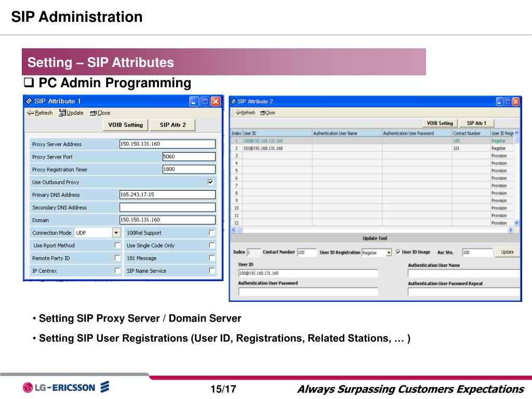Click Authentication User Name input field
Screen dimensions: 532x399
pyautogui.click(x=464, y=273)
